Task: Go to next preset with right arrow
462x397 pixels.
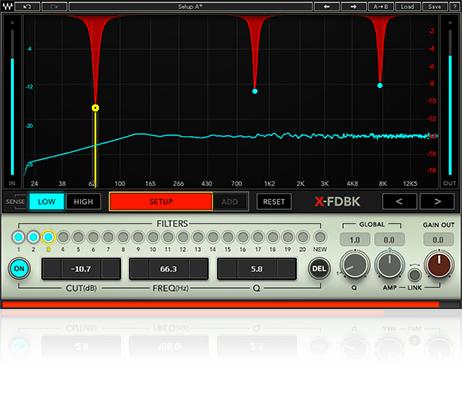Action: point(353,6)
